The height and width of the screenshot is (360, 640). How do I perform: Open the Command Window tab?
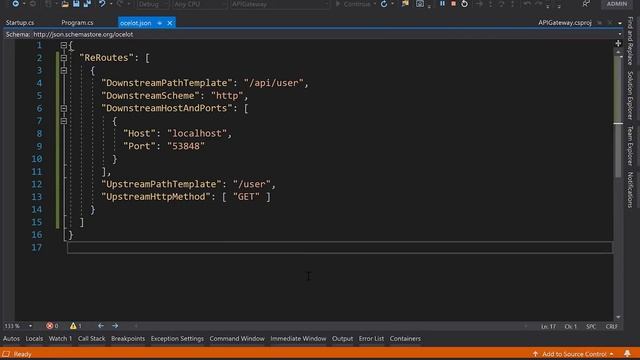237,338
